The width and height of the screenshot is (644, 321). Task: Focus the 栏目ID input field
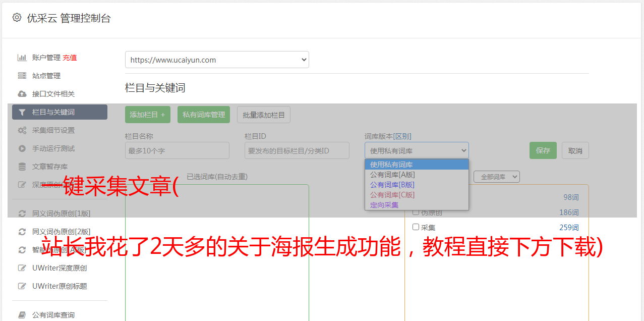pos(297,150)
